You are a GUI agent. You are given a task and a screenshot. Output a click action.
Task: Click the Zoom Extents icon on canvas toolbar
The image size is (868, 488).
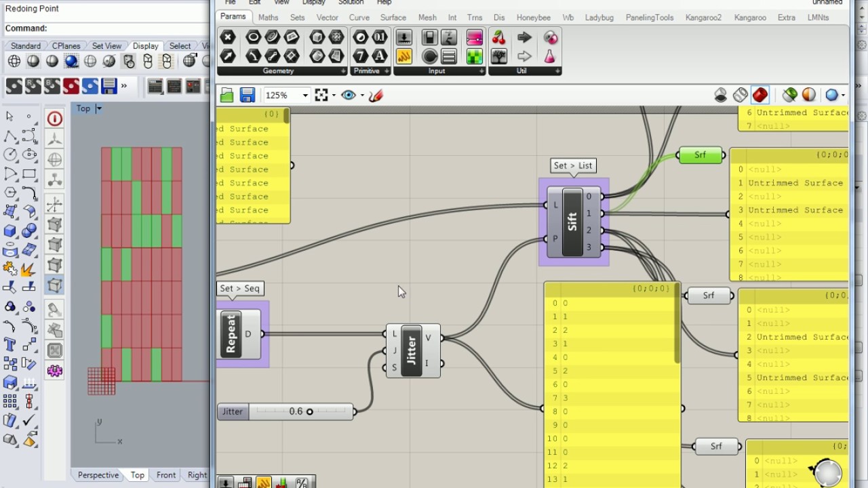(321, 96)
